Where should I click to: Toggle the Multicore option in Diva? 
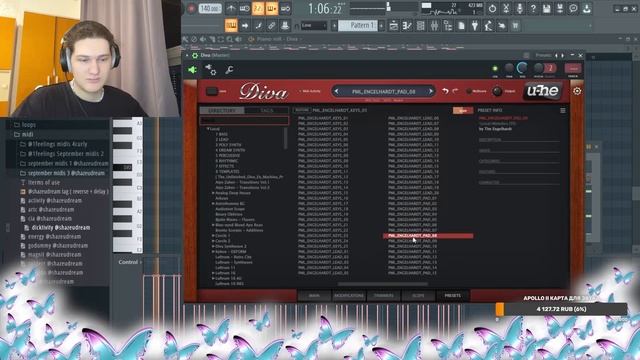pos(469,91)
